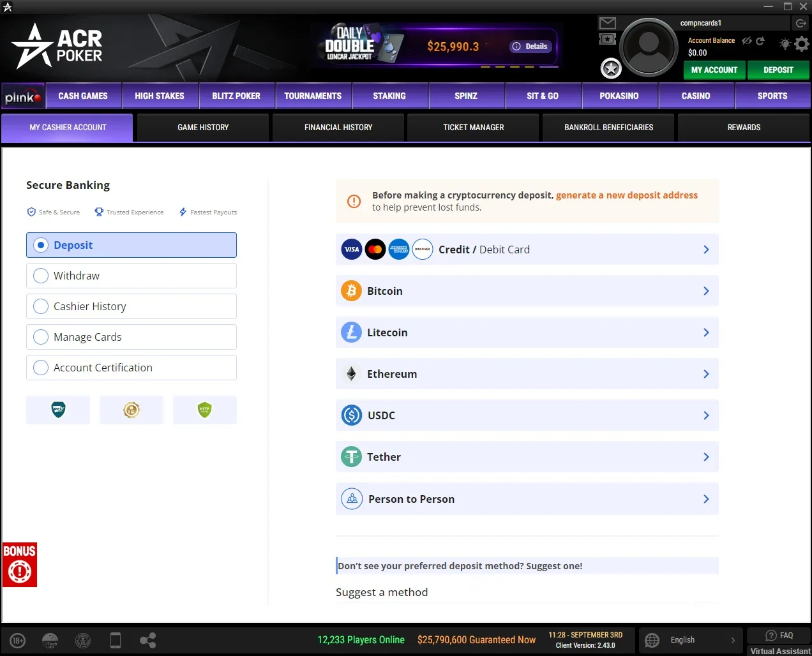Screen dimensions: 812x656
Task: Click the Litecoin coin icon
Action: coord(351,332)
